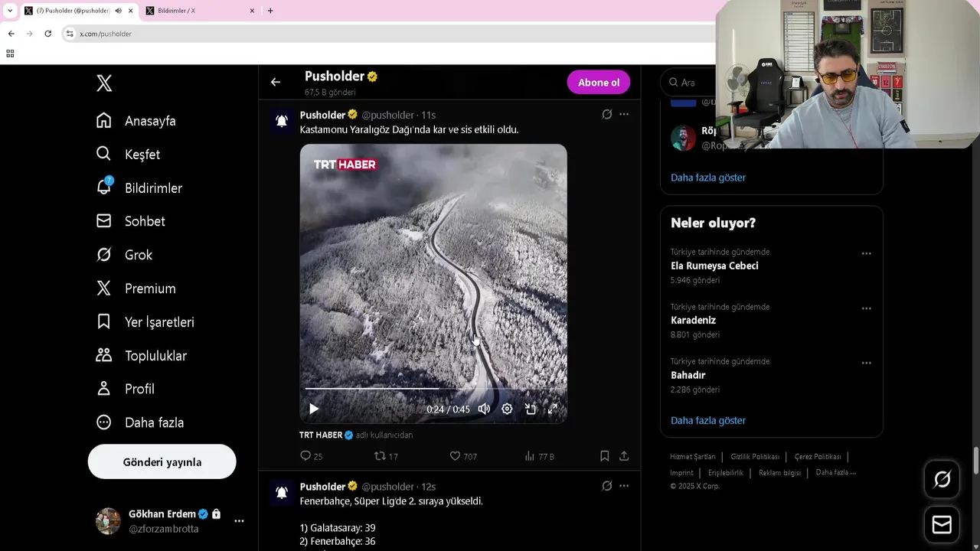Image resolution: width=980 pixels, height=551 pixels.
Task: Open Pusholder avatar on Fenerbahçe post
Action: (x=282, y=492)
